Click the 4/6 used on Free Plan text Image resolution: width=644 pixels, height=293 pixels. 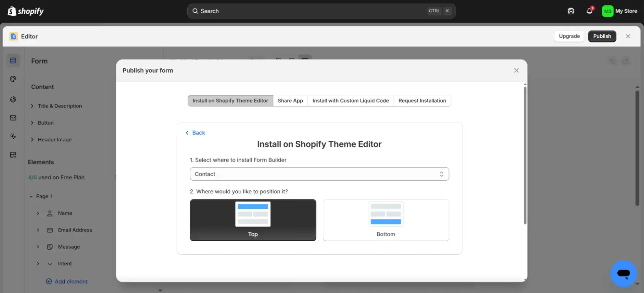pyautogui.click(x=56, y=177)
